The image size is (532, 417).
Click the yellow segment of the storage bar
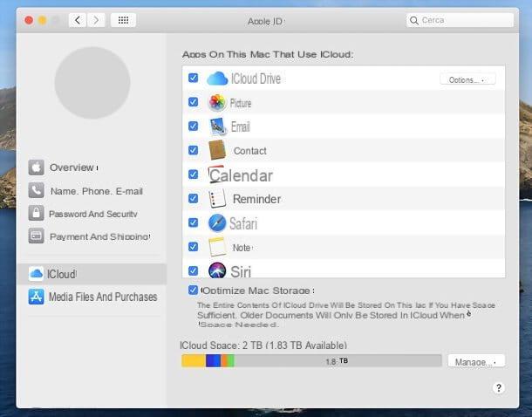[x=194, y=360]
